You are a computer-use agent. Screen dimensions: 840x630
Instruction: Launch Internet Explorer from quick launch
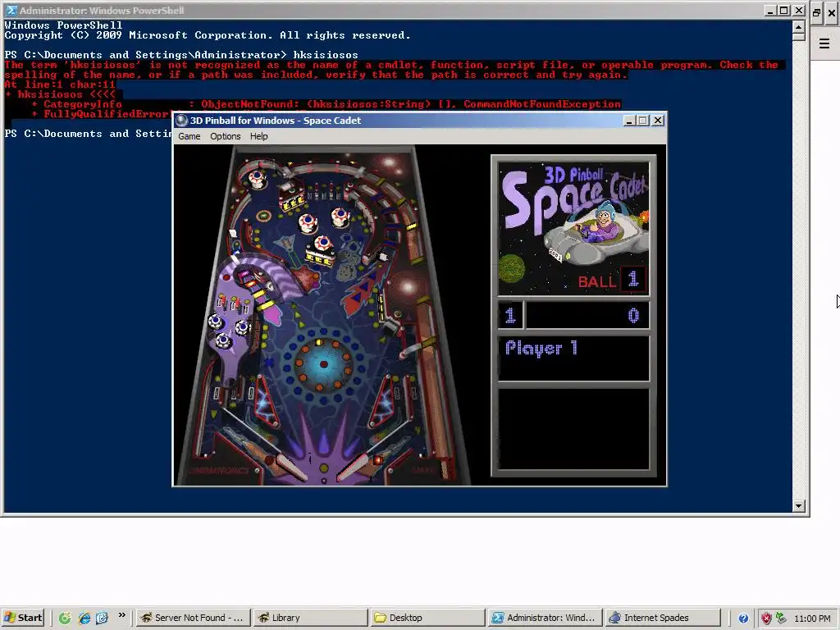(x=84, y=618)
